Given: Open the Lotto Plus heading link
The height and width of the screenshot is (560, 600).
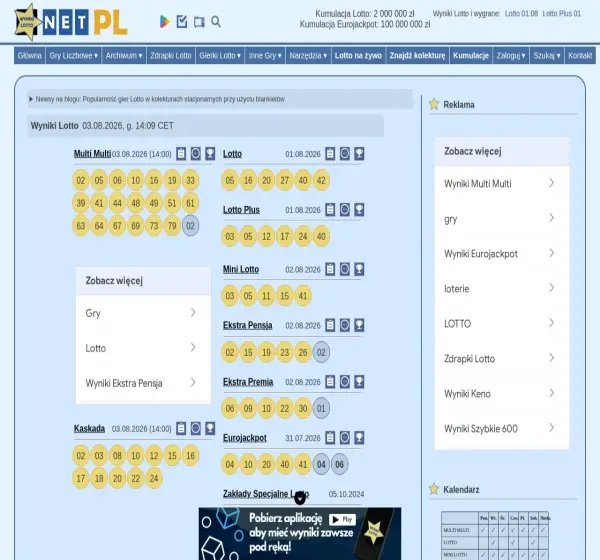Looking at the screenshot, I should pos(241,210).
